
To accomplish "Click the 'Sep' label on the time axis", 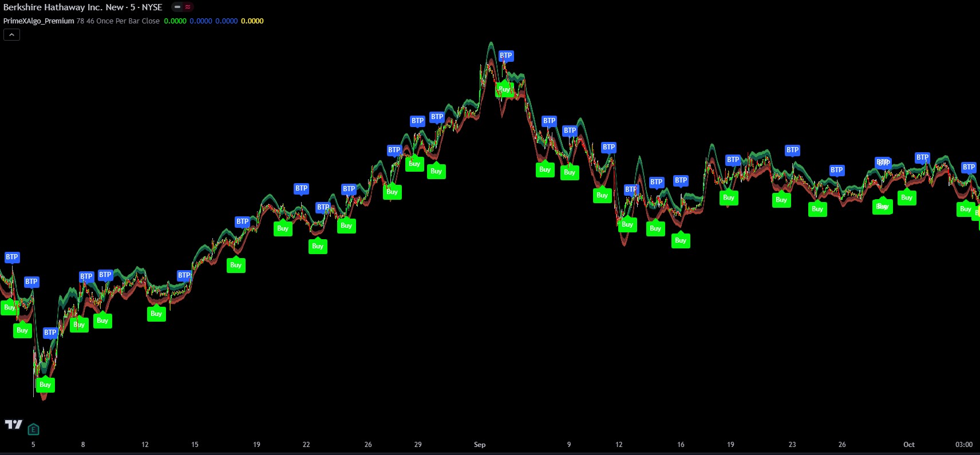I will coord(480,445).
